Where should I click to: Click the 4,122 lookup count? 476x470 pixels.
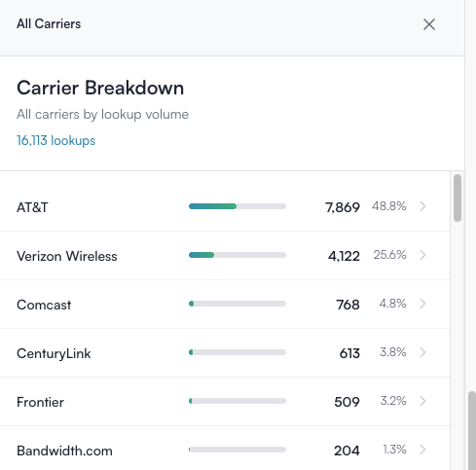point(344,256)
